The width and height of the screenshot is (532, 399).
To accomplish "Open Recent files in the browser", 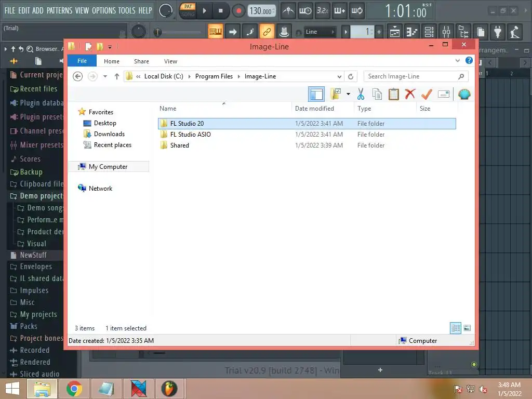I will pos(34,89).
